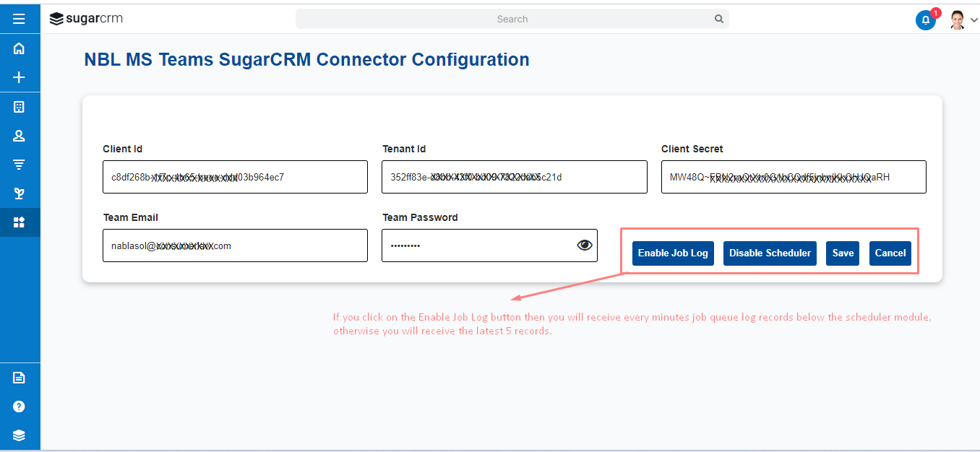
Task: Open the Accounts building icon
Action: pos(20,107)
